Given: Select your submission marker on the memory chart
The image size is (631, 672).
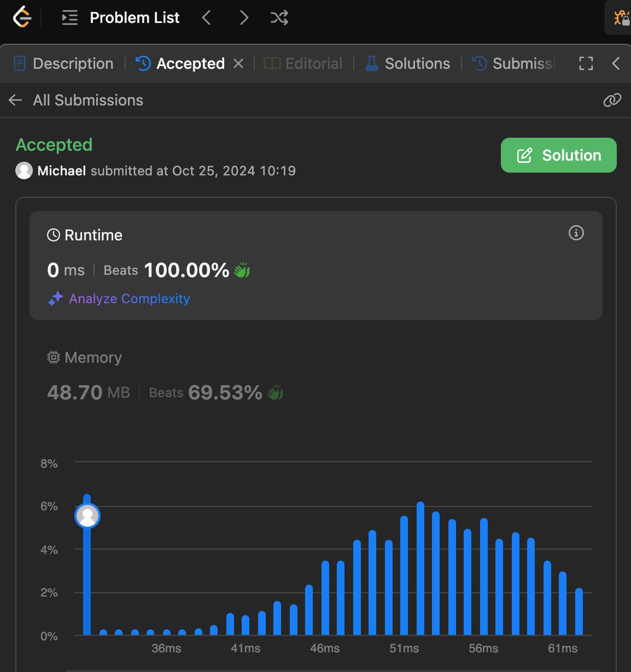Looking at the screenshot, I should [x=87, y=515].
